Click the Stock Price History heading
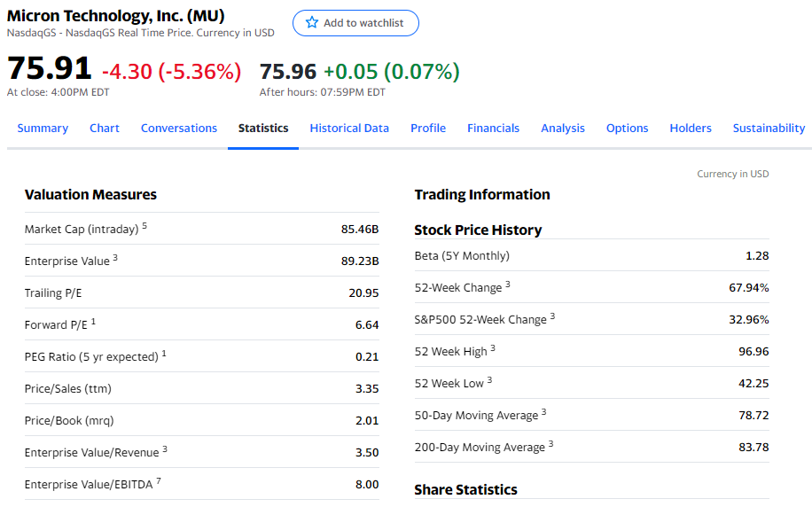 point(478,230)
